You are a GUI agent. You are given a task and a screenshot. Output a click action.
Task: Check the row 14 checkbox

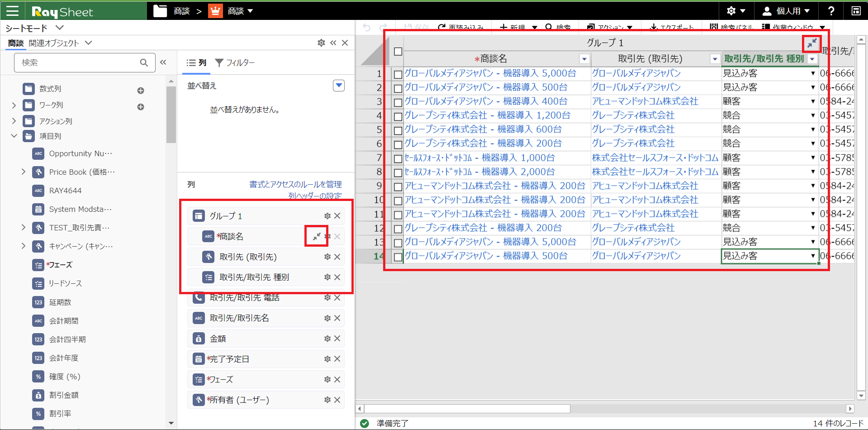coord(398,257)
